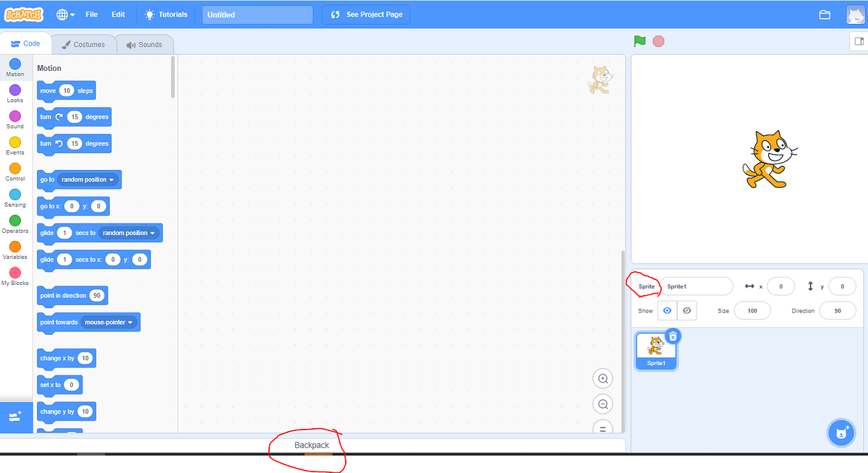Zoom into the code workspace

coord(603,378)
